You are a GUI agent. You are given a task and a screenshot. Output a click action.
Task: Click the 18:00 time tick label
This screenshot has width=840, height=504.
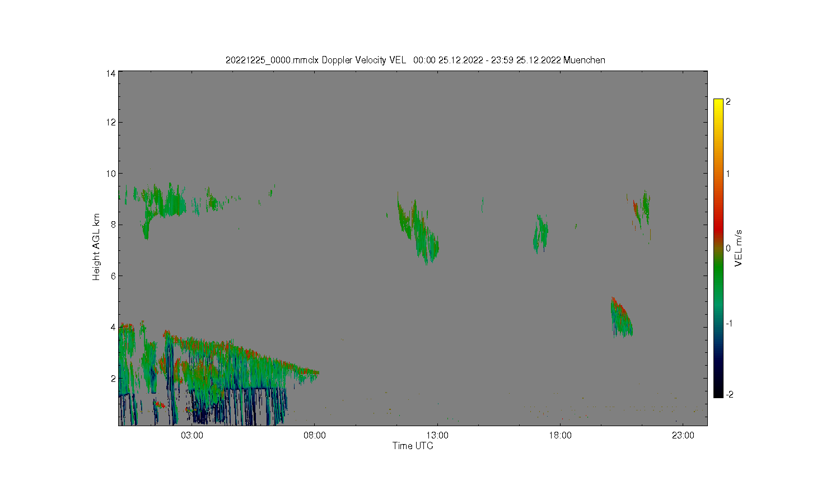coord(560,435)
